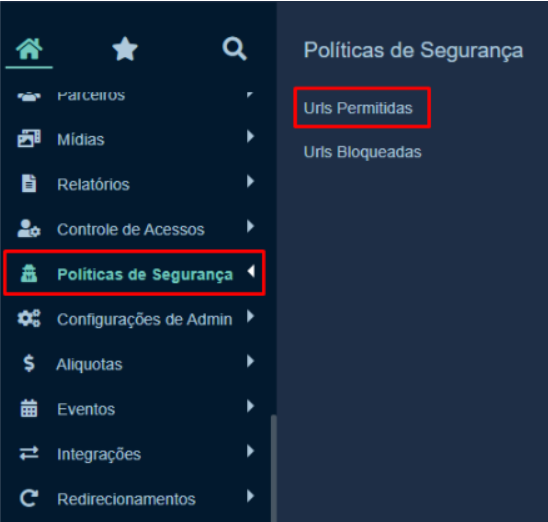The width and height of the screenshot is (548, 522).
Task: Select the Eventos calendar icon
Action: (x=29, y=408)
